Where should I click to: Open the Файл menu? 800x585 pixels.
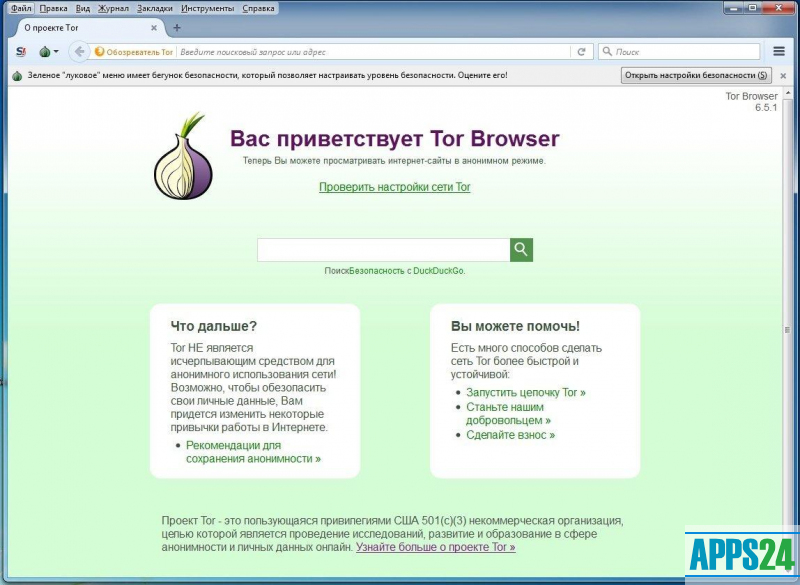pyautogui.click(x=21, y=8)
